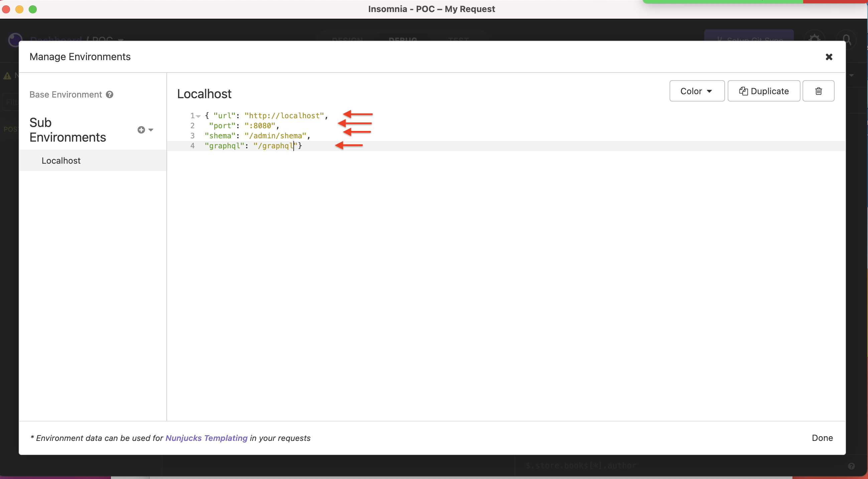Open preferences with the gear icon top right
The width and height of the screenshot is (868, 479).
815,39
